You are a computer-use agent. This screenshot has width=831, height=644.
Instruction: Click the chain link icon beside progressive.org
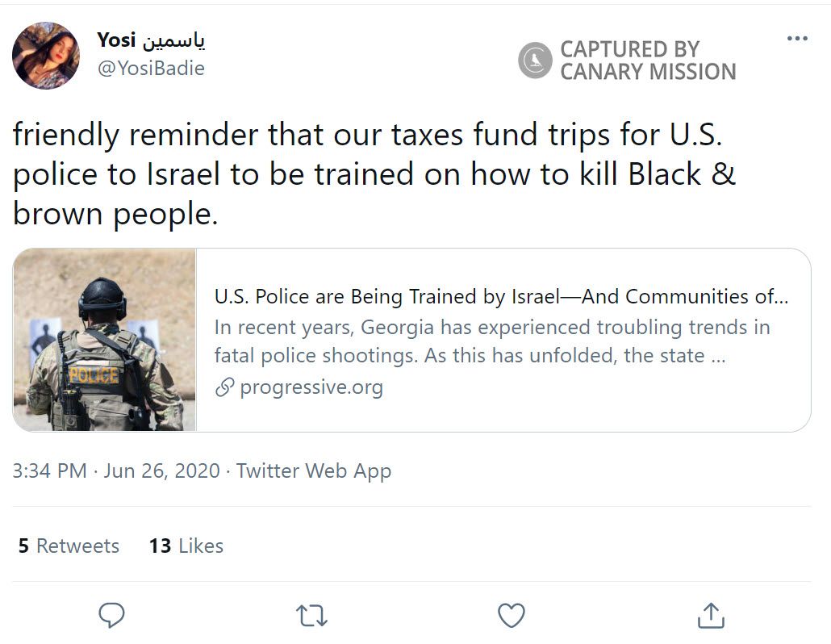[224, 388]
